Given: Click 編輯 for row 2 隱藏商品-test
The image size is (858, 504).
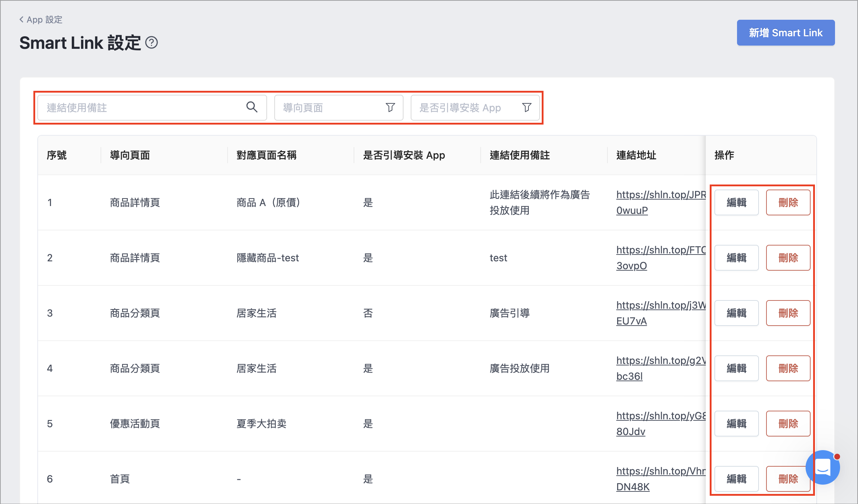Looking at the screenshot, I should (736, 258).
